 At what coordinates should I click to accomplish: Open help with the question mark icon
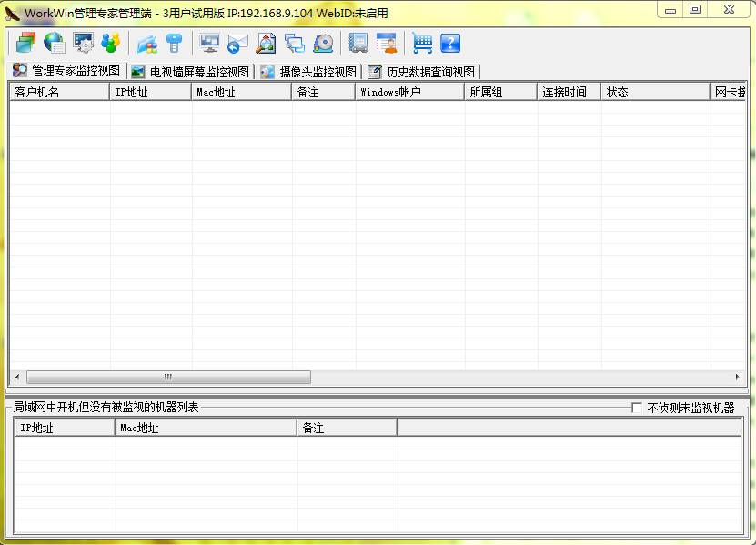(450, 43)
